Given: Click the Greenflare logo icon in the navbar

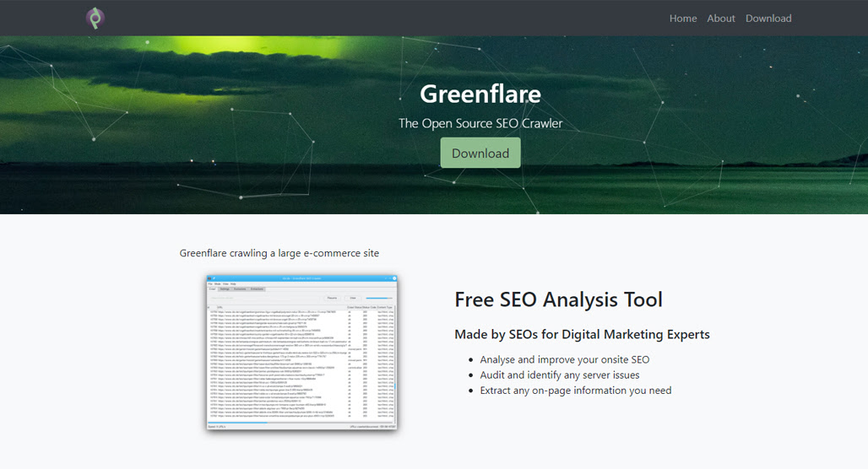Looking at the screenshot, I should click(95, 19).
